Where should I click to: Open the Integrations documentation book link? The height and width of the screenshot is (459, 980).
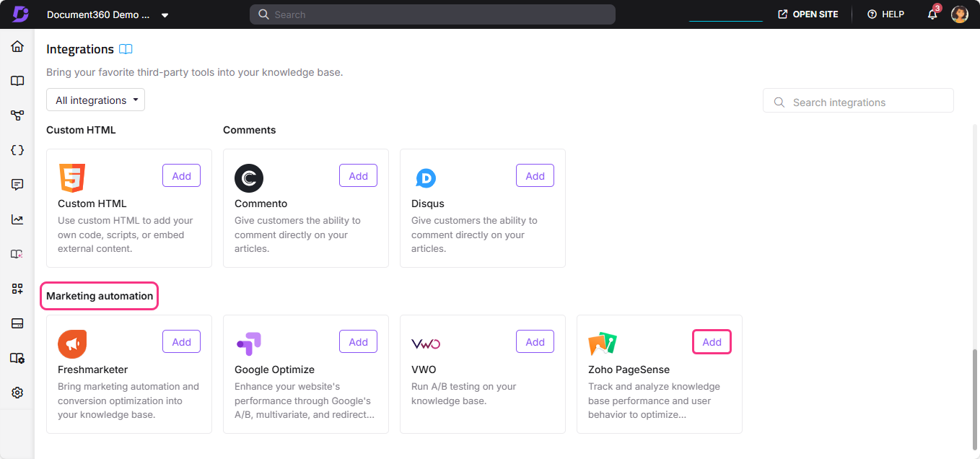(126, 48)
